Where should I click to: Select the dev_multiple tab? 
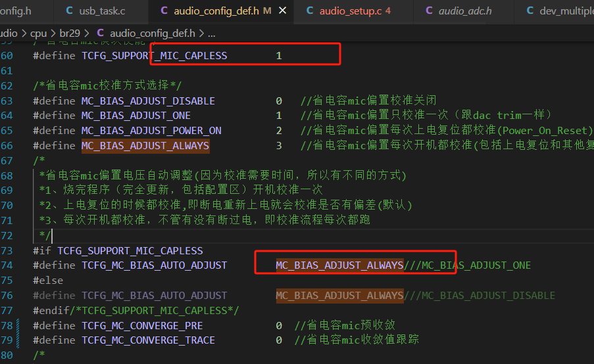coord(555,11)
